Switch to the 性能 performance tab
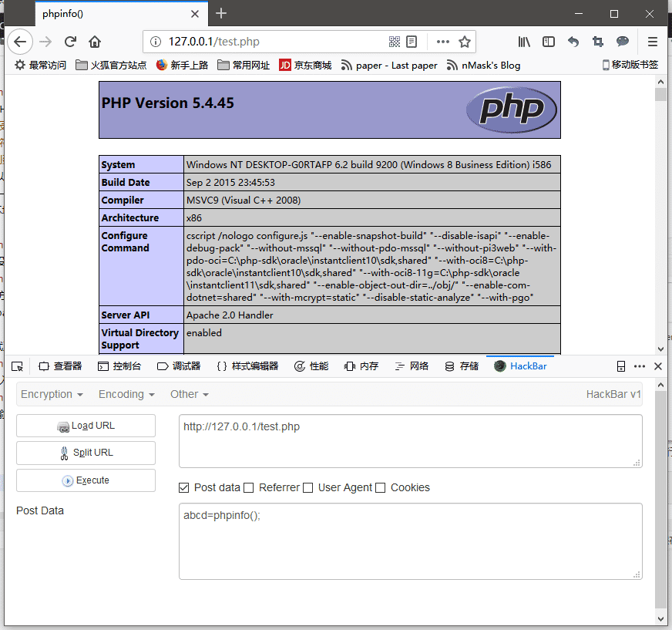This screenshot has width=672, height=630. (311, 366)
